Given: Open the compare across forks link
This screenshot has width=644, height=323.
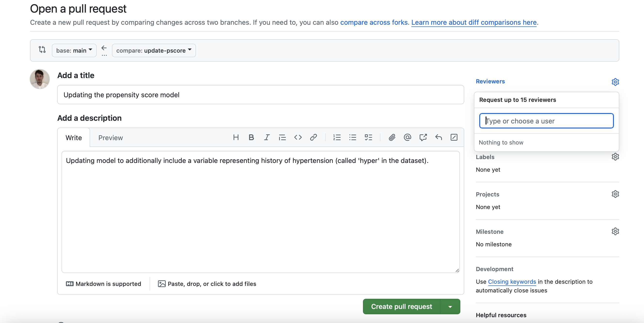Looking at the screenshot, I should [374, 23].
